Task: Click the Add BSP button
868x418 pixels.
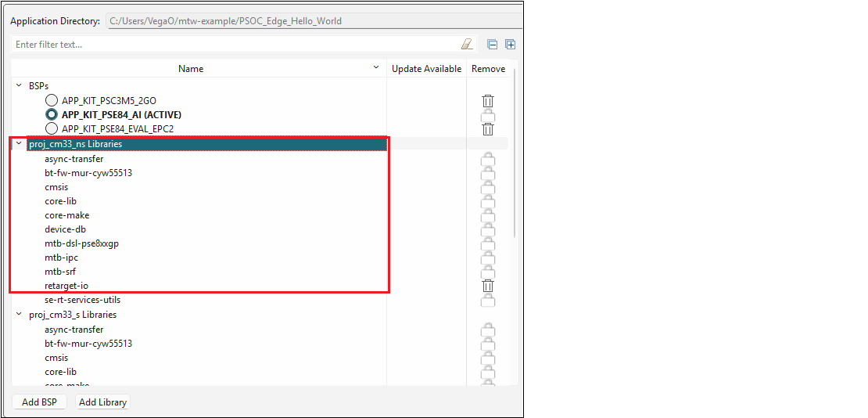Action: click(39, 402)
